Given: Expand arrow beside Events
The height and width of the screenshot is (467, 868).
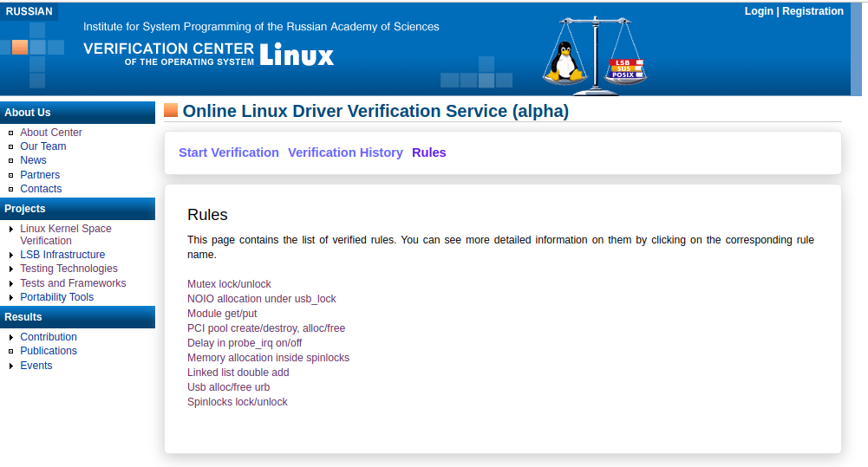Looking at the screenshot, I should pos(11,366).
